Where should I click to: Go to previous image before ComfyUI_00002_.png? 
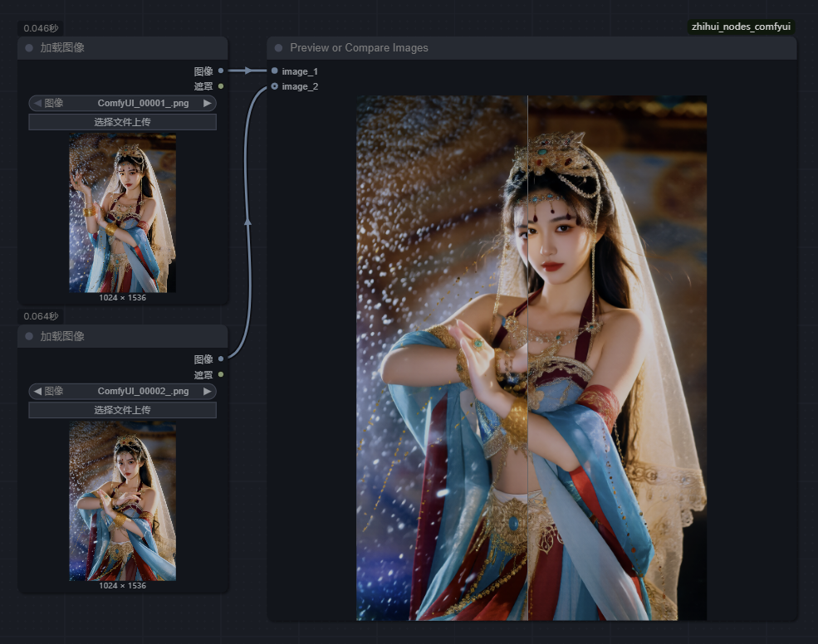(x=37, y=391)
